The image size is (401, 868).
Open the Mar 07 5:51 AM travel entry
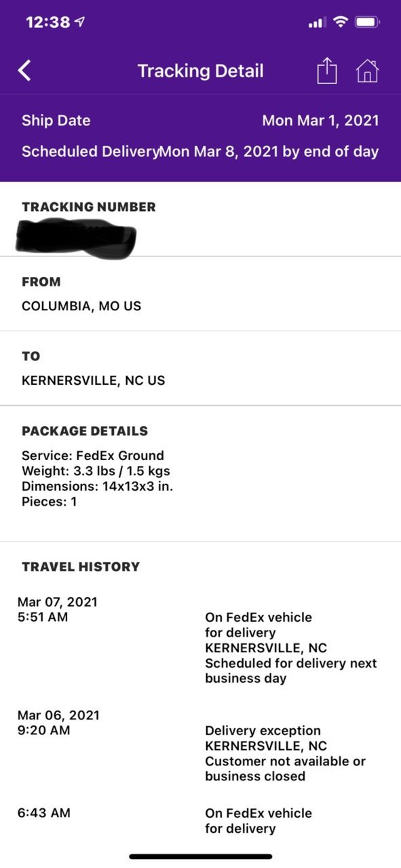pyautogui.click(x=200, y=639)
